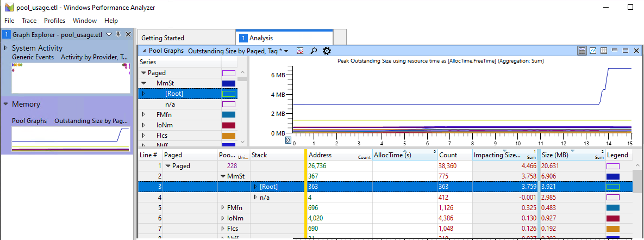Viewport: 644px width, 240px height.
Task: Collapse MmSt row in the data table
Action: point(223,176)
